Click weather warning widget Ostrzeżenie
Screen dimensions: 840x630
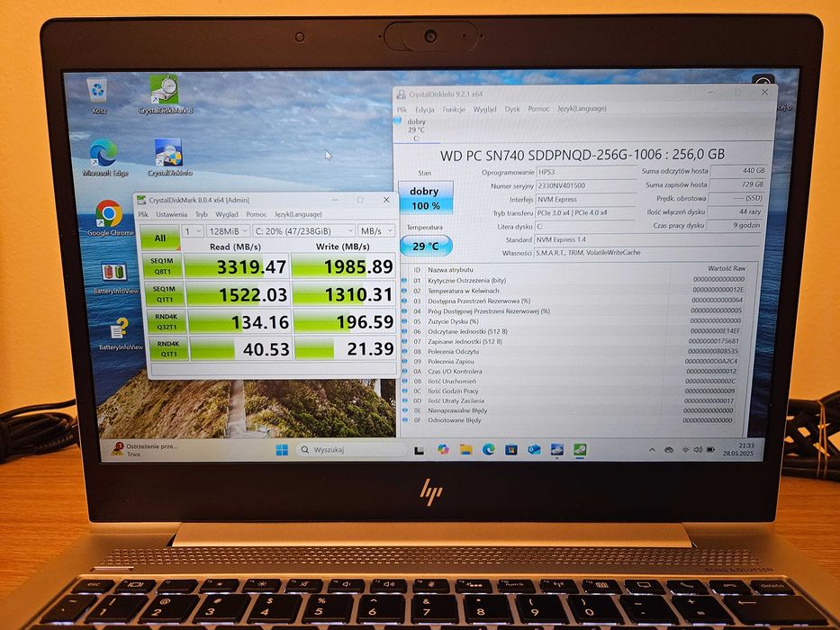pos(145,449)
